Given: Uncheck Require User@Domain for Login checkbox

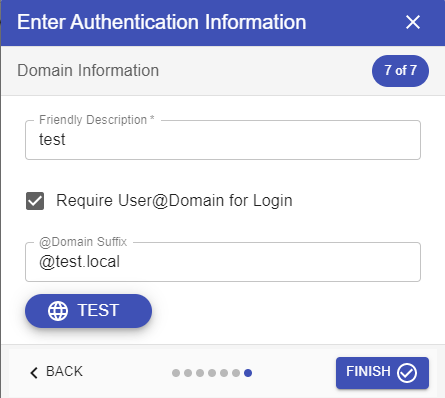Looking at the screenshot, I should click(x=35, y=201).
